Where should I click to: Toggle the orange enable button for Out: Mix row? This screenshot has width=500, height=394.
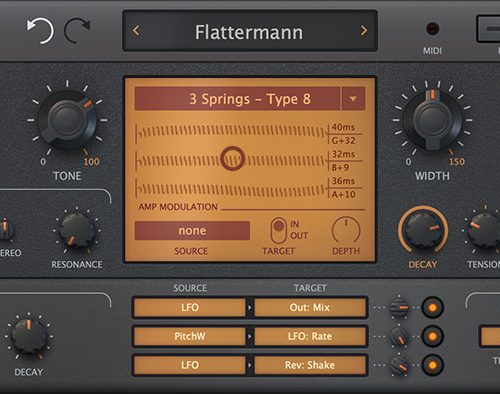coord(432,307)
